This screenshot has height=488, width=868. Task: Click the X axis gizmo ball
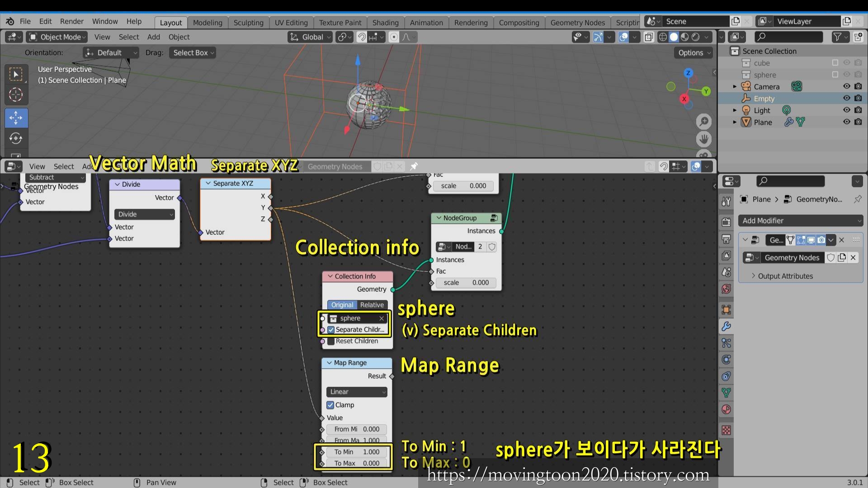684,99
